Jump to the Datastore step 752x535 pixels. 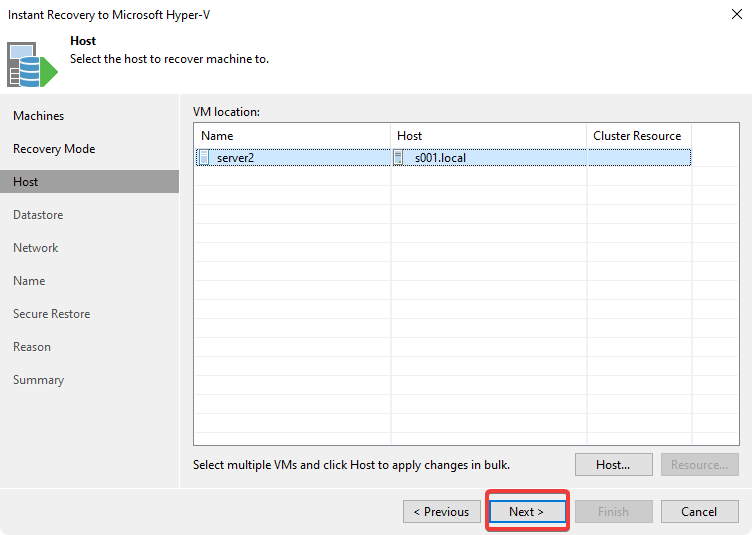coord(38,215)
